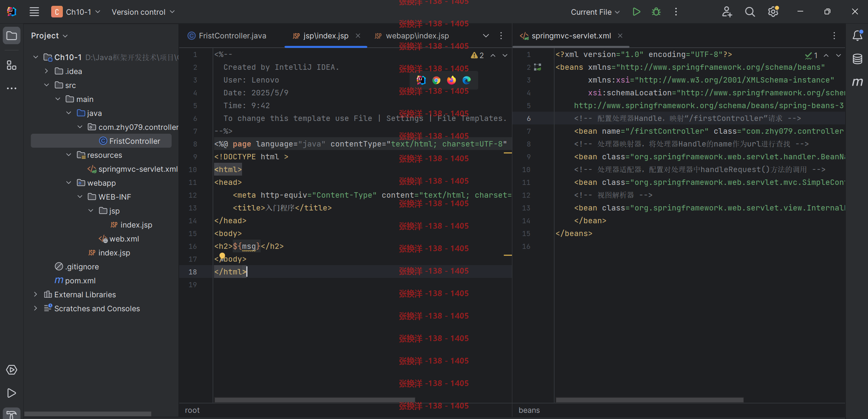Click the XML inspection checkmark widget
This screenshot has width=868, height=419.
(811, 55)
